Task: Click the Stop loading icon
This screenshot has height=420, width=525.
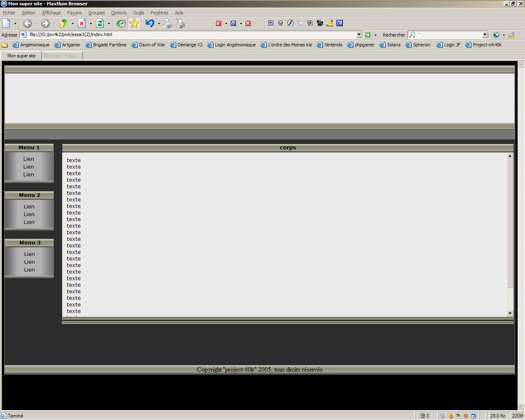Action: pos(82,23)
